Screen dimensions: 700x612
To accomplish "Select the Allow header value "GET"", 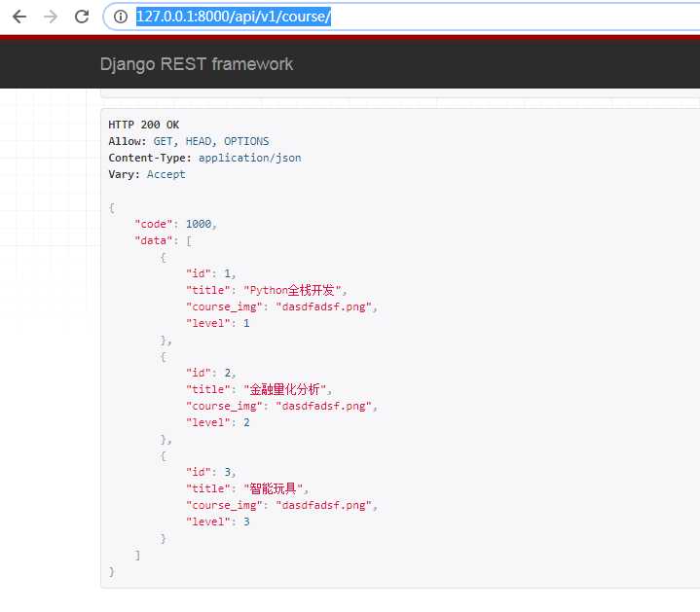I will pos(163,141).
